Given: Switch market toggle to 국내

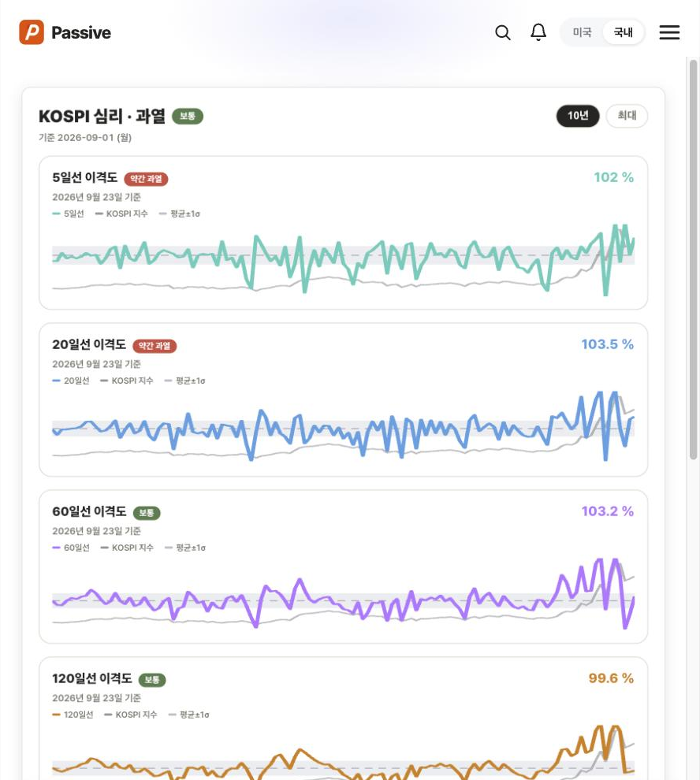Looking at the screenshot, I should (623, 32).
